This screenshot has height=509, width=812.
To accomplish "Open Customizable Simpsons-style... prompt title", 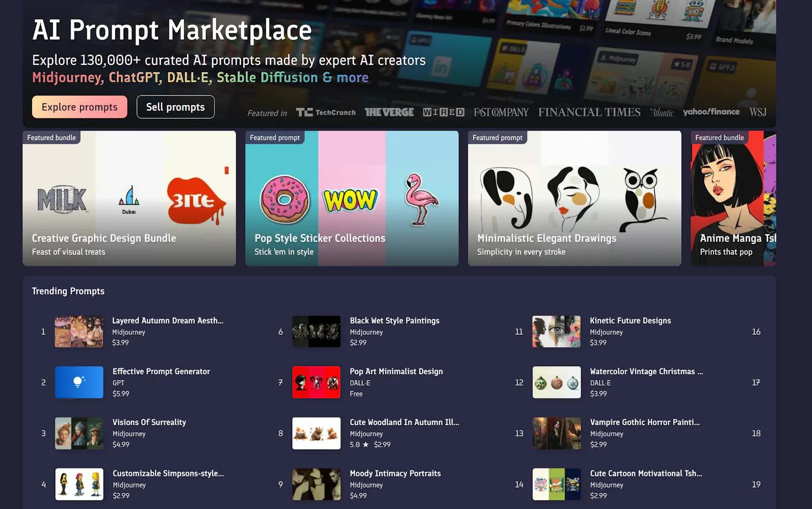I will click(x=168, y=473).
